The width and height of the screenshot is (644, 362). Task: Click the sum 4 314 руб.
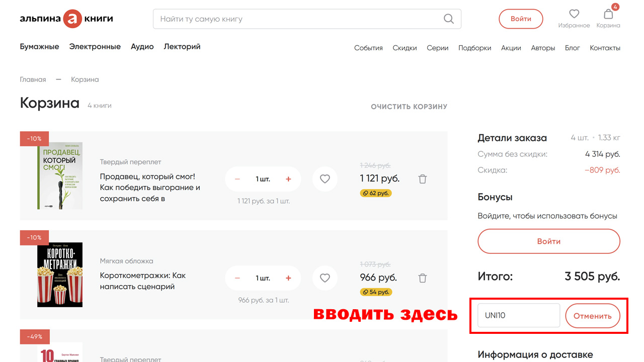(x=603, y=154)
